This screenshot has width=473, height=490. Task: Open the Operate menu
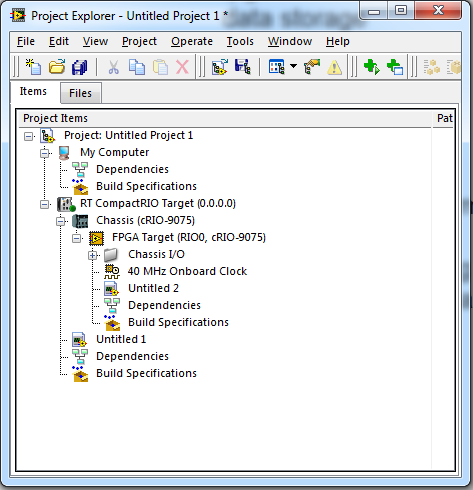(192, 41)
